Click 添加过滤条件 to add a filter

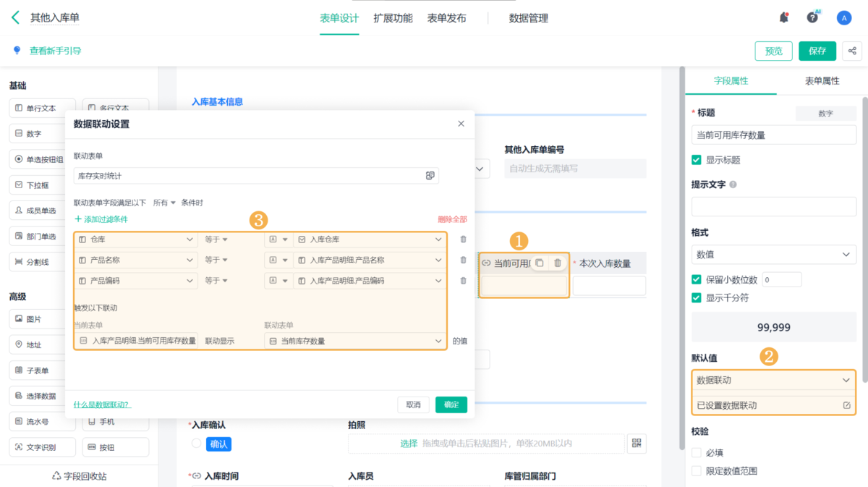[x=101, y=219]
